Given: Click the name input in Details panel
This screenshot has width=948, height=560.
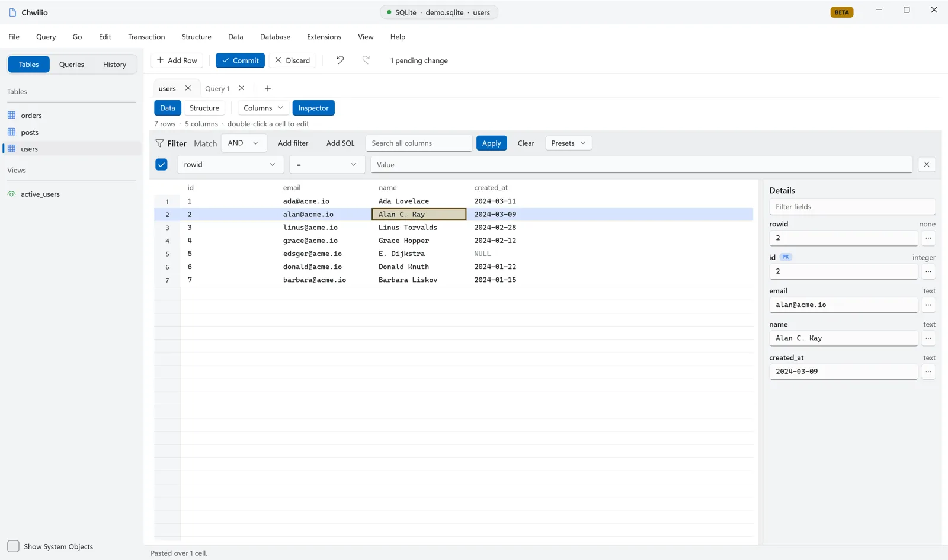Looking at the screenshot, I should (x=843, y=338).
